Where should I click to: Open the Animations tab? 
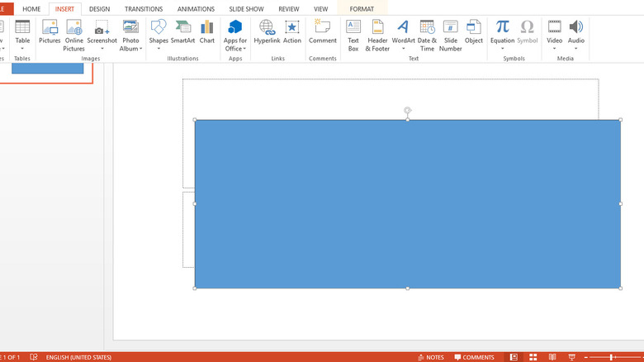(196, 8)
